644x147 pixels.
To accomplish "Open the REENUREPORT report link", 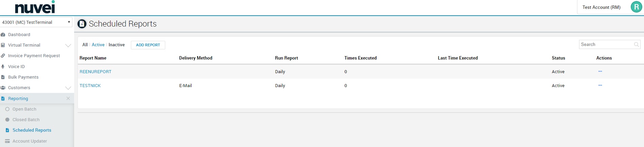I will (x=96, y=72).
